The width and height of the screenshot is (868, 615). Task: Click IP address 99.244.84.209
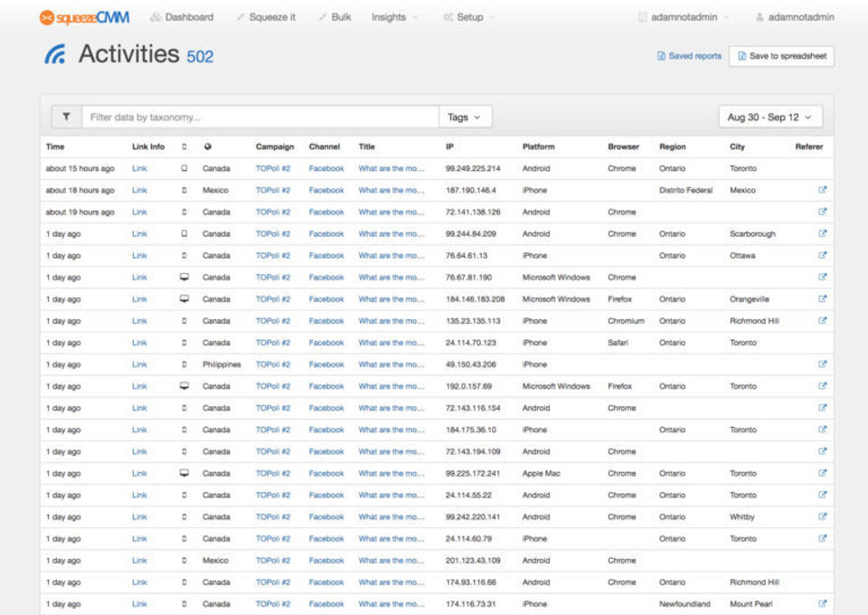coord(470,233)
